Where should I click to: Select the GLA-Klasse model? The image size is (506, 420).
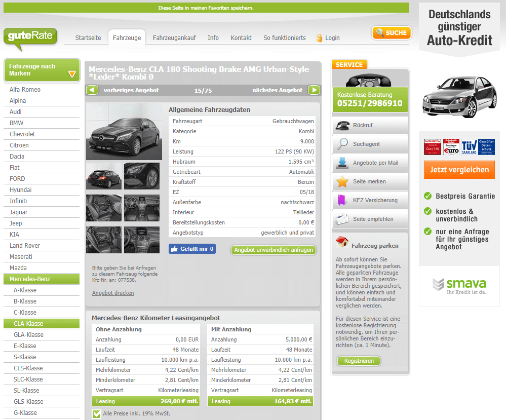coord(42,335)
